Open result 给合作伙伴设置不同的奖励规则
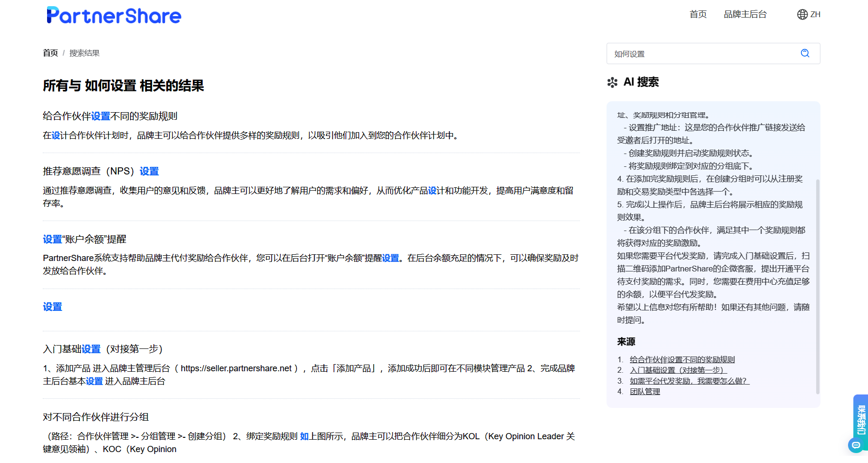The width and height of the screenshot is (868, 463). coord(110,116)
